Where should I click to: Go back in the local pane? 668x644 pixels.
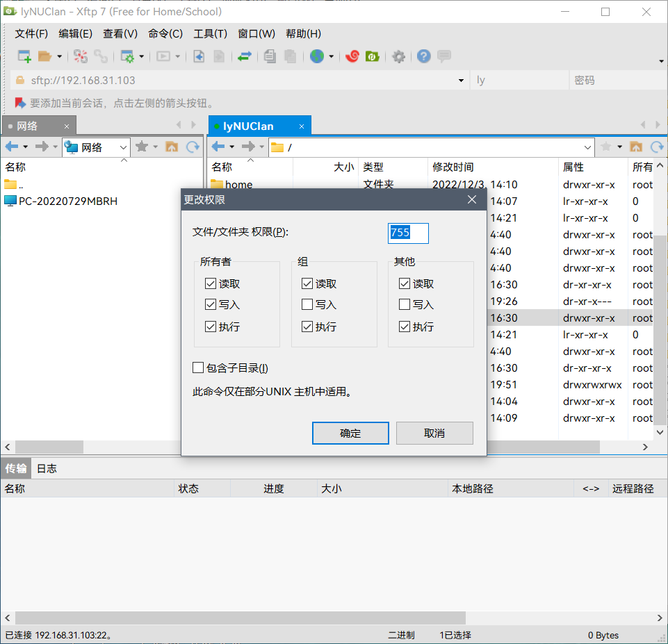click(x=12, y=147)
